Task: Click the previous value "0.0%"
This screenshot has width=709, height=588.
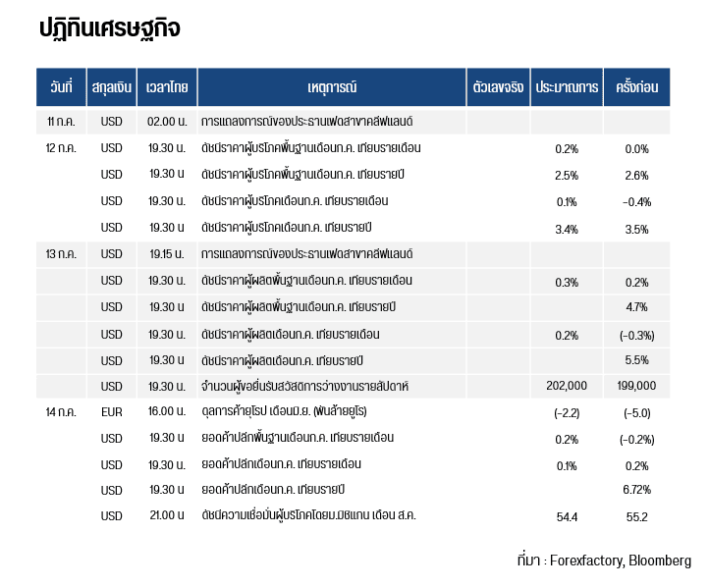Action: click(x=636, y=148)
